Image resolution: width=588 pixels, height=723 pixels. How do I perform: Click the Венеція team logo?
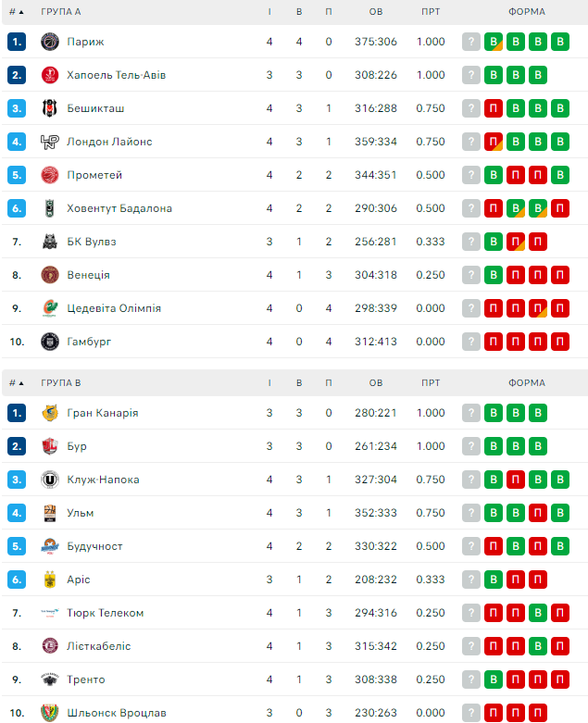(50, 275)
